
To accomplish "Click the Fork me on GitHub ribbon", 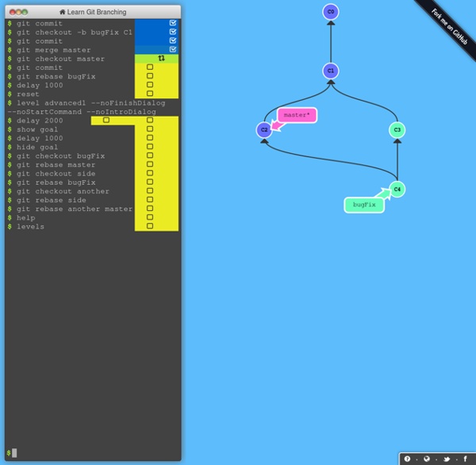I will point(449,26).
